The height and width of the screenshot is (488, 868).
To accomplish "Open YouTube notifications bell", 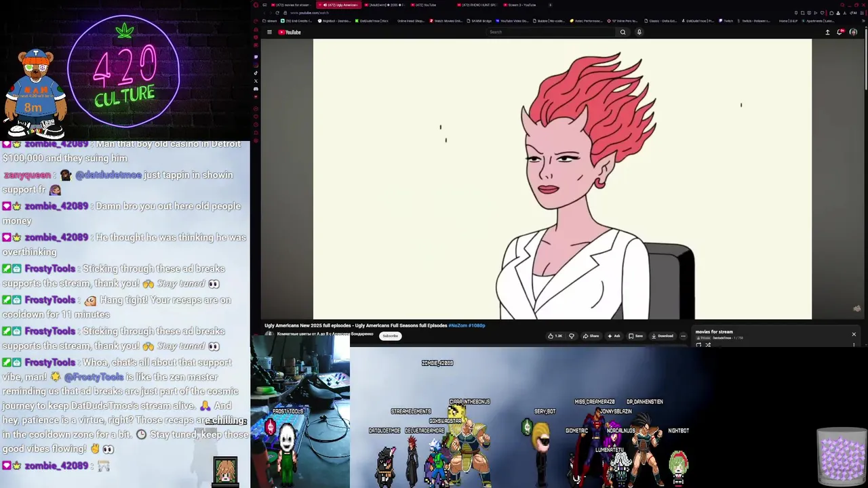I will click(x=840, y=32).
